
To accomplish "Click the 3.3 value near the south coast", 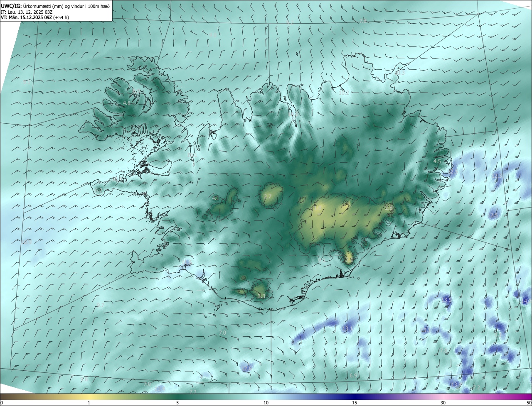I will click(261, 296).
